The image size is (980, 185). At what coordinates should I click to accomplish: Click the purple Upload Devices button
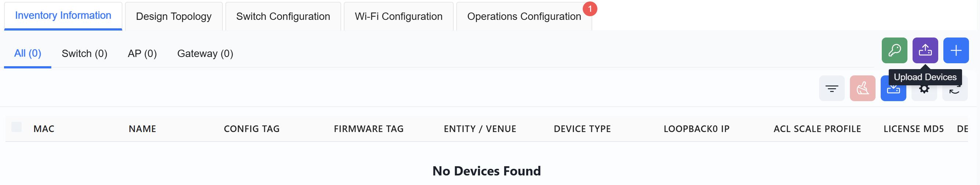tap(925, 50)
